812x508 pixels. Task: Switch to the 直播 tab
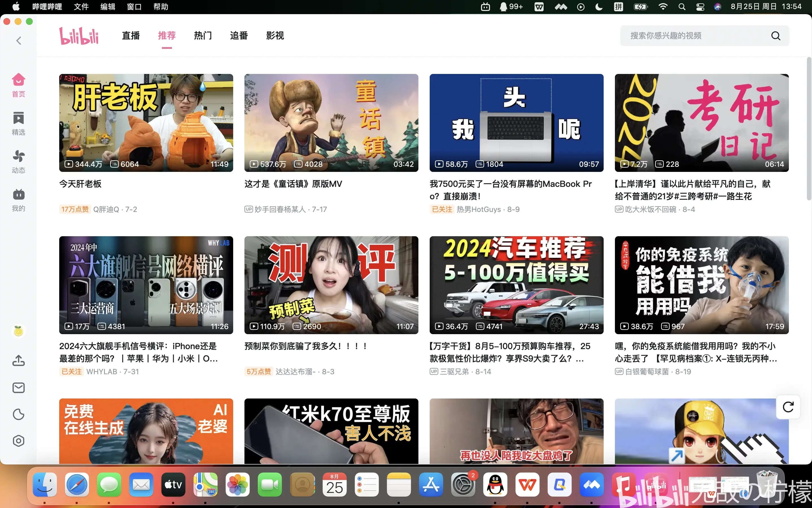pyautogui.click(x=131, y=36)
